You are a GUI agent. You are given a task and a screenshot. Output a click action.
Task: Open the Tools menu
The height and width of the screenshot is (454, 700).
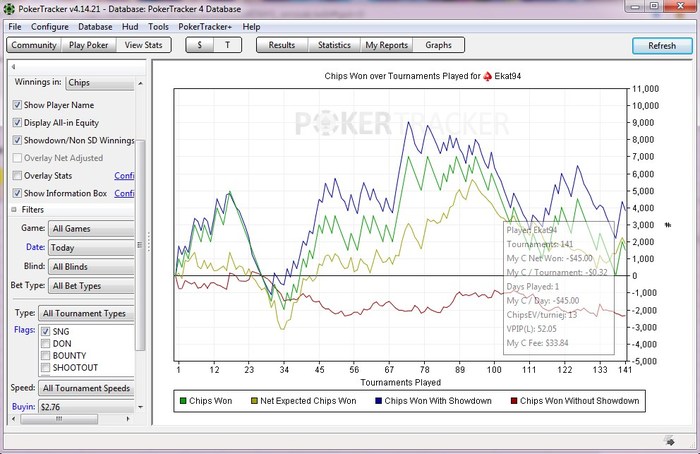pyautogui.click(x=158, y=27)
